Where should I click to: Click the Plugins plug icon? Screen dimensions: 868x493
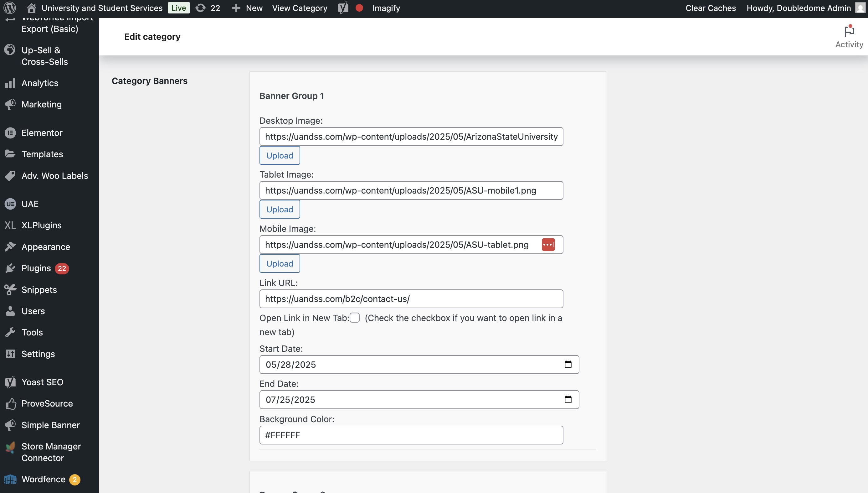[10, 268]
